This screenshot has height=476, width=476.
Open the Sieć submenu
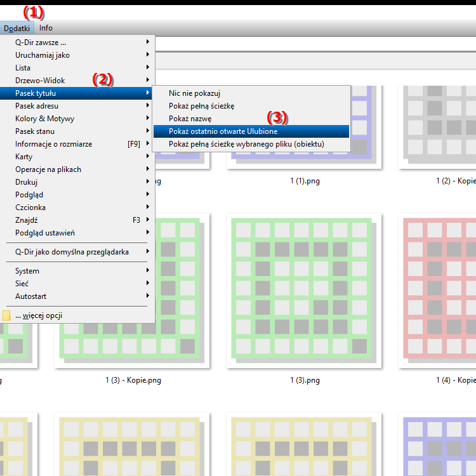(x=77, y=284)
